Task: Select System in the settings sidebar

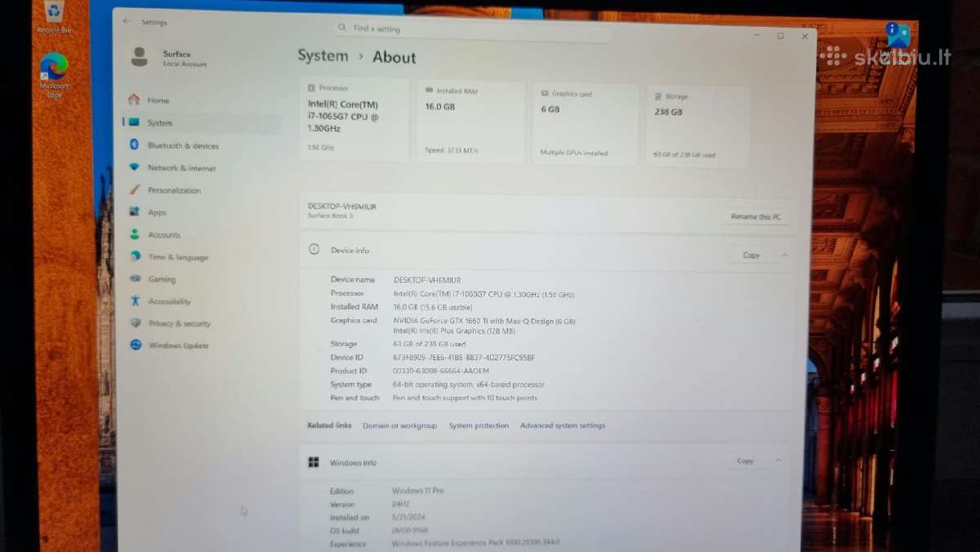Action: tap(203, 123)
